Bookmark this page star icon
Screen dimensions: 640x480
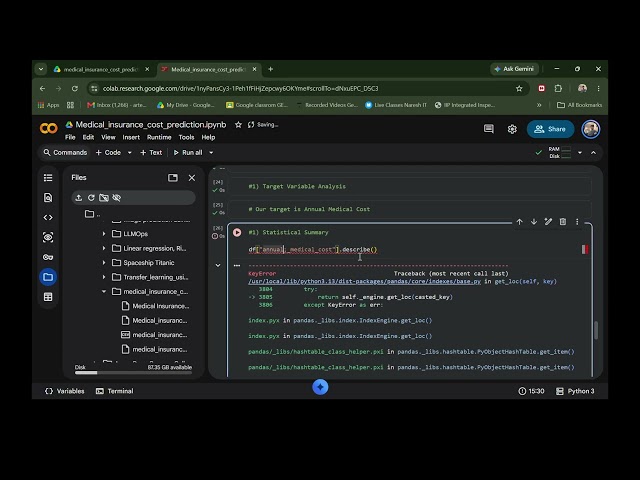(519, 89)
